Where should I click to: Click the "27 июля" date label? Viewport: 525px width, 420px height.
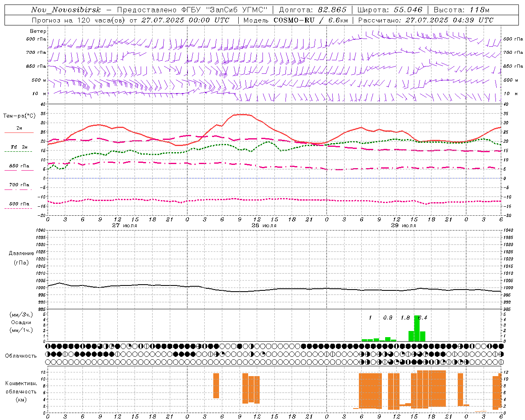tap(125, 226)
